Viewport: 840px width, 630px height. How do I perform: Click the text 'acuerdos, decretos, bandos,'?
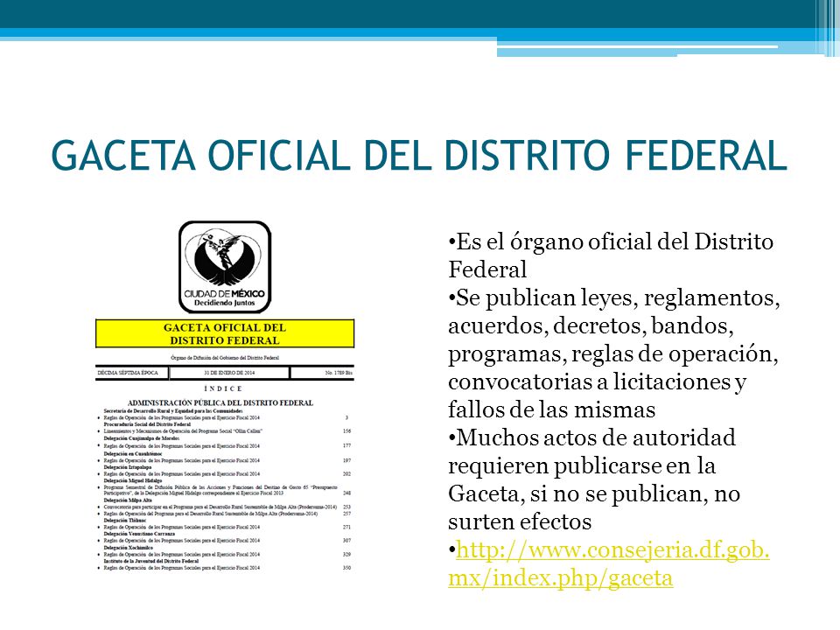(x=591, y=325)
